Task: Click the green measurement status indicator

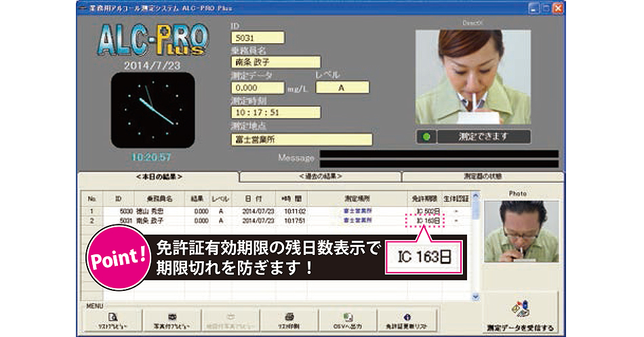Action: click(426, 137)
